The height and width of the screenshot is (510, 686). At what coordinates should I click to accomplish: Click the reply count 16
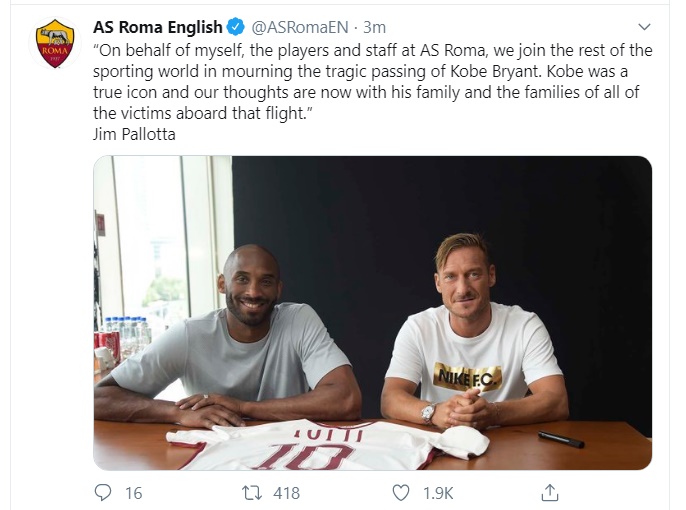[x=134, y=493]
